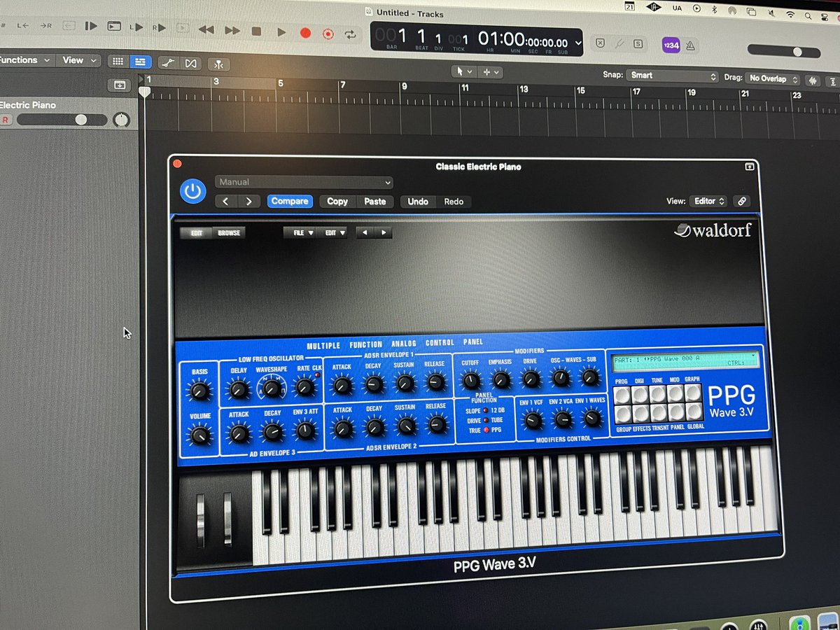Select the BROWSE tab in Waldorf plug-in
This screenshot has width=840, height=630.
229,232
